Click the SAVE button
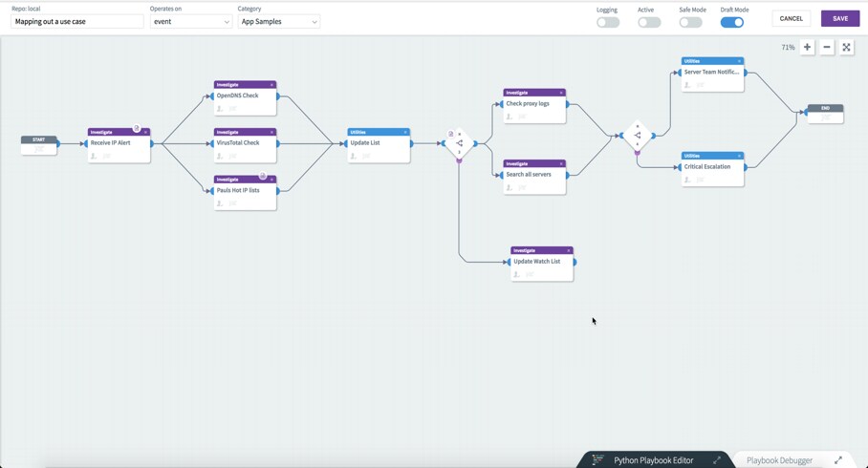868x468 pixels. (840, 19)
